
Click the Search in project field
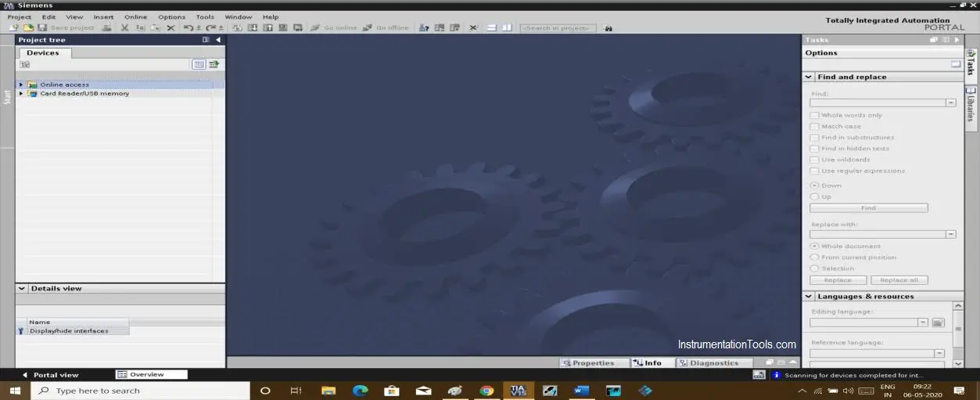click(x=558, y=28)
